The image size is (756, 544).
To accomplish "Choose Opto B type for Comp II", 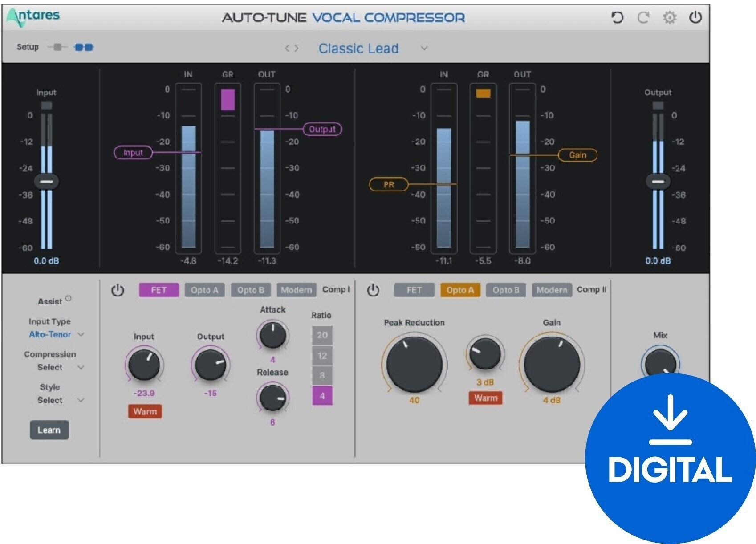I will [x=506, y=290].
